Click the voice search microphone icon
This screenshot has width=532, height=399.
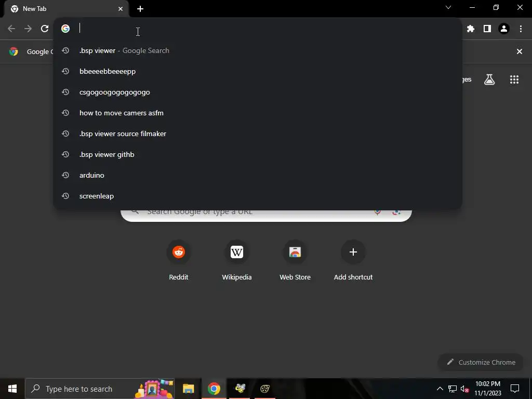[x=377, y=212]
